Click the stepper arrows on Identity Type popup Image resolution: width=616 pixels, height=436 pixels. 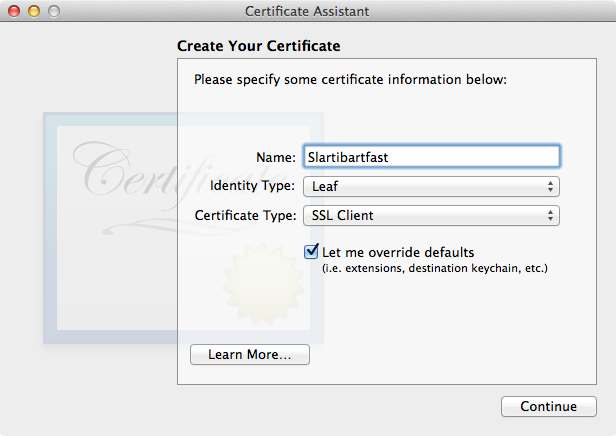[550, 186]
